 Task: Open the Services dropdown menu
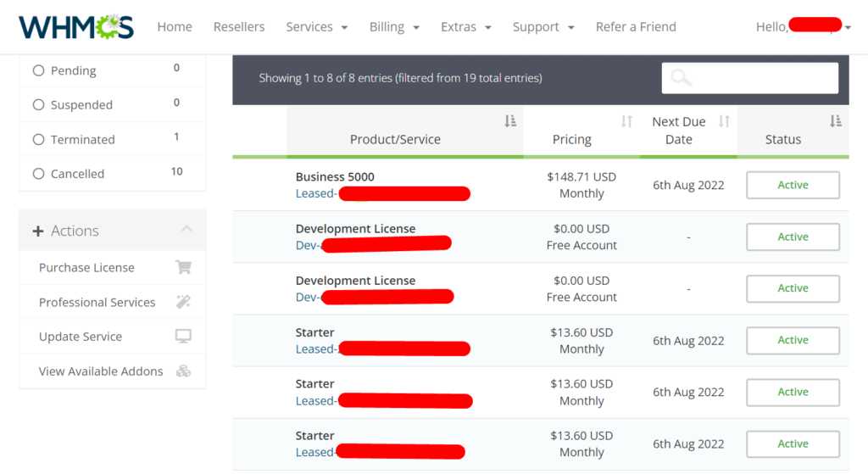317,26
